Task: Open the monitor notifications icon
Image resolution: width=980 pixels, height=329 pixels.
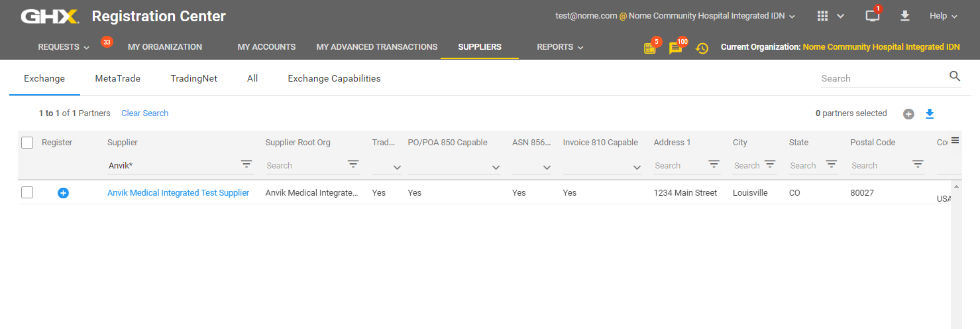Action: point(873,16)
